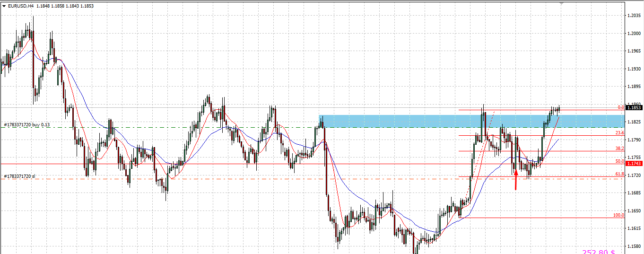
Task: Click the 1.1685 price scale label
Action: click(x=634, y=193)
